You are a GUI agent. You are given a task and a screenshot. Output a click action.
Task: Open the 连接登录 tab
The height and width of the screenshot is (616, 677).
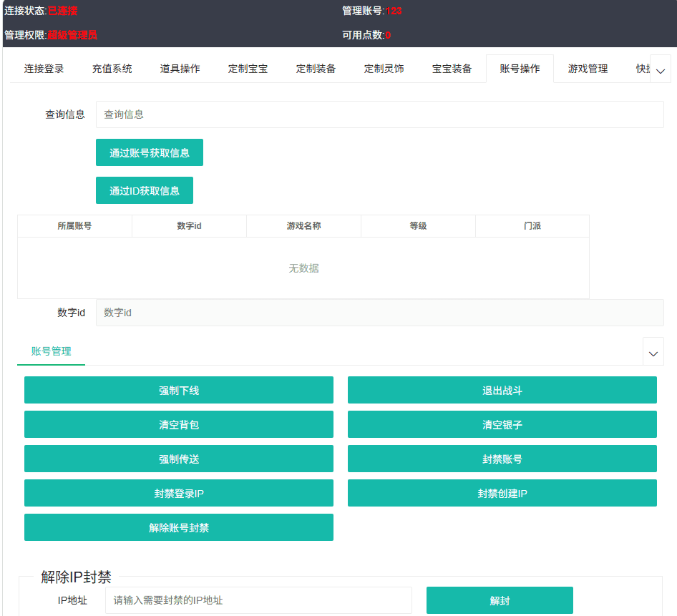44,69
